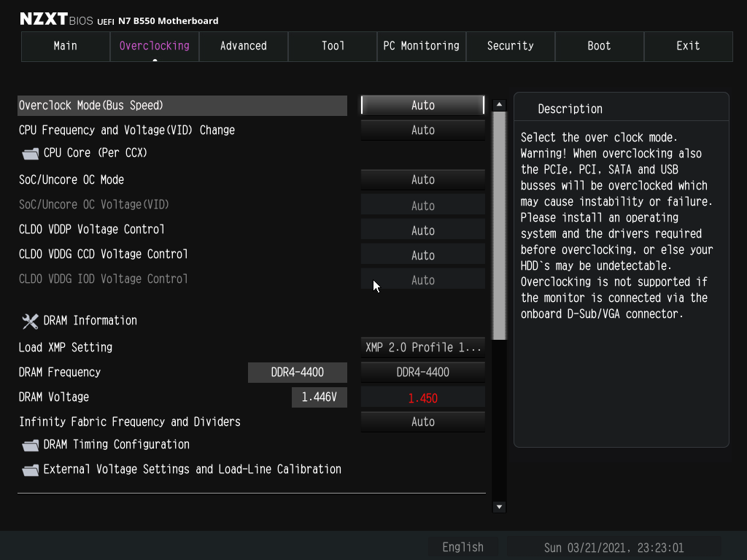Image resolution: width=747 pixels, height=560 pixels.
Task: Open the DRAM Information entry
Action: [x=90, y=321]
